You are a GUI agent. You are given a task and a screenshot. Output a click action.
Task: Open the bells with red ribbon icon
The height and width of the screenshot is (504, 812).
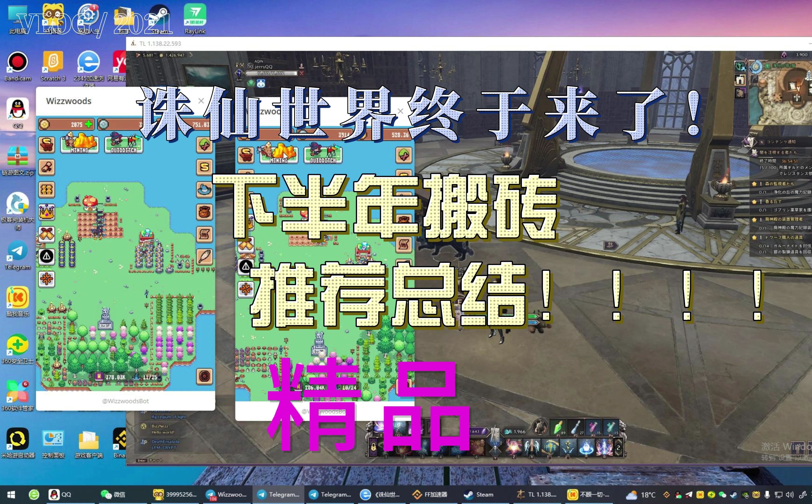tap(47, 234)
